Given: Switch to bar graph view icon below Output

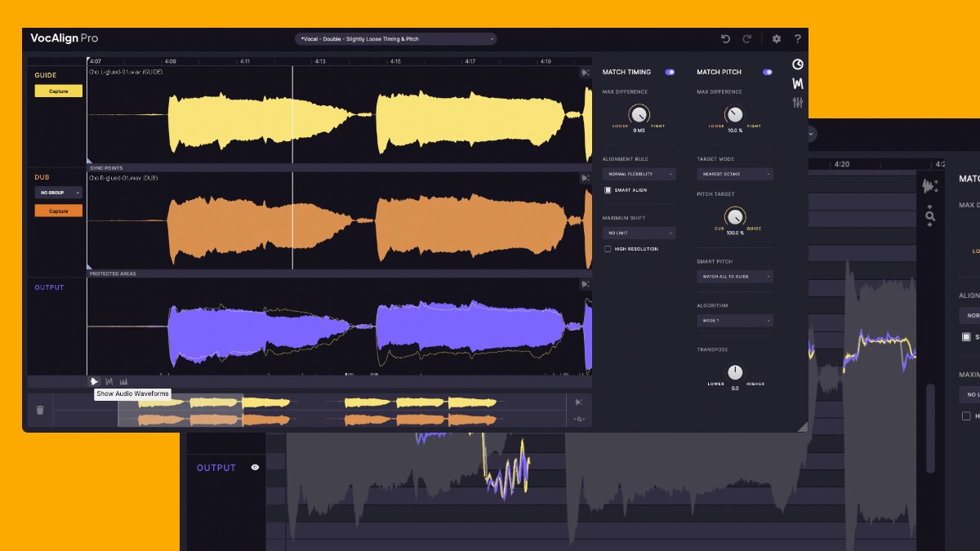Looking at the screenshot, I should point(124,381).
